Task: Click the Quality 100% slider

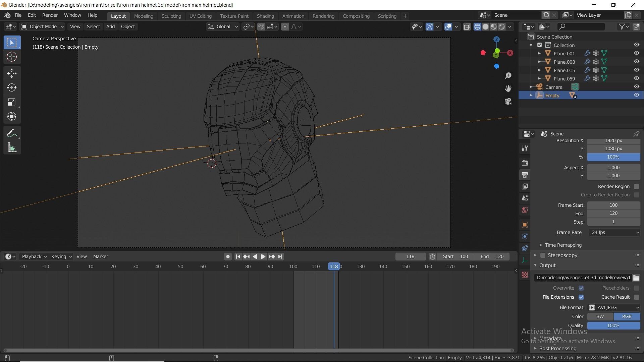Action: (x=613, y=325)
